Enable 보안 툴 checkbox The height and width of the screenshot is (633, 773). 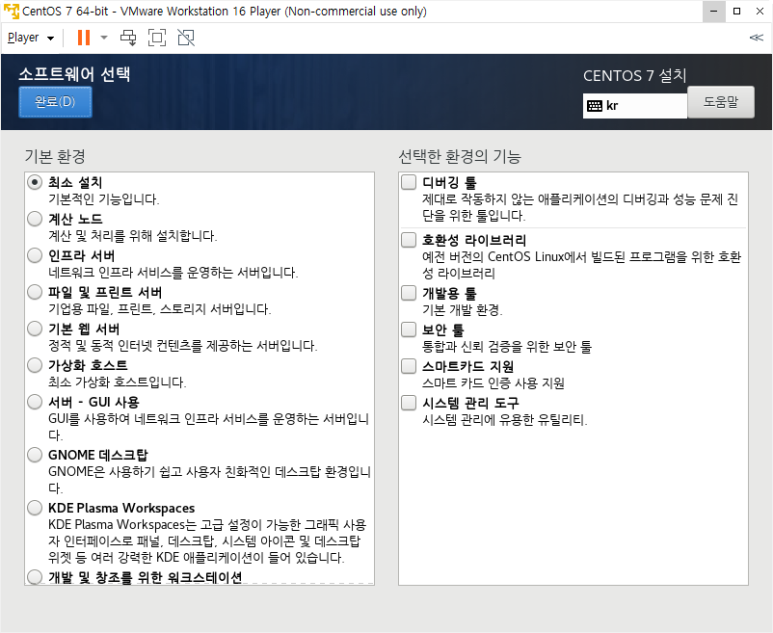pyautogui.click(x=409, y=329)
